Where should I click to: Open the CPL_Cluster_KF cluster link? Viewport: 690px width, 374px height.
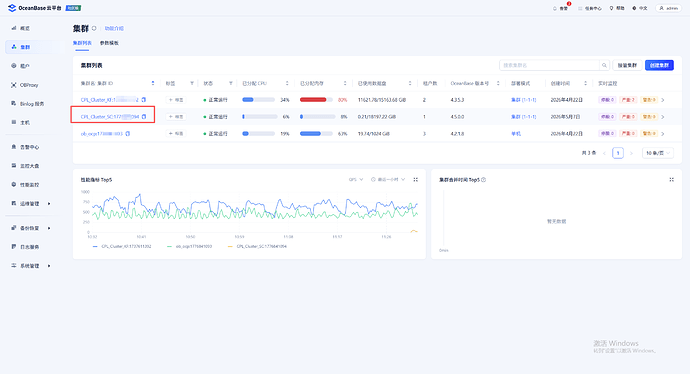(110, 100)
